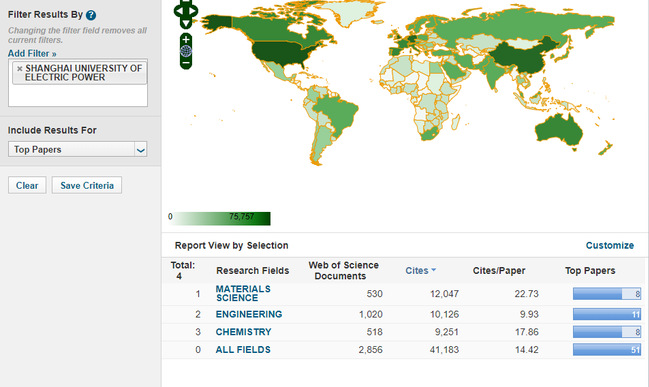
Task: Select the 22.73 cites per paper cell
Action: coord(526,294)
